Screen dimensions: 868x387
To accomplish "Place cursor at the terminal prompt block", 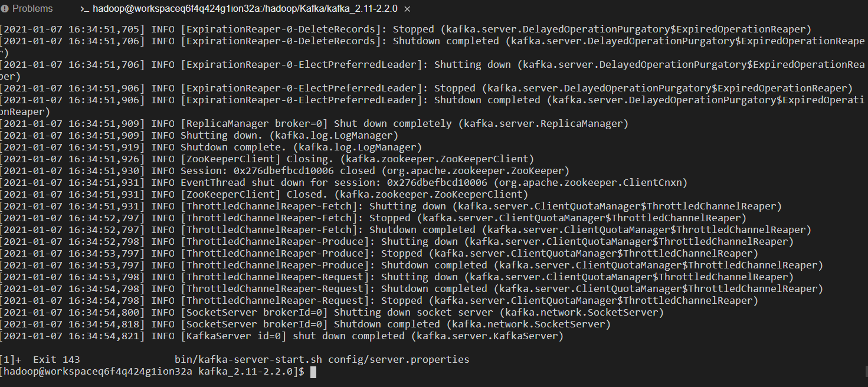I will 313,372.
